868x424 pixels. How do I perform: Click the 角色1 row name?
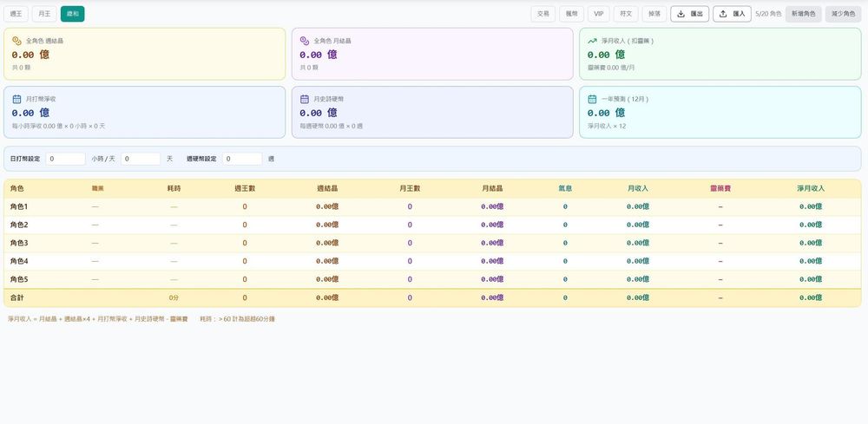pos(19,206)
